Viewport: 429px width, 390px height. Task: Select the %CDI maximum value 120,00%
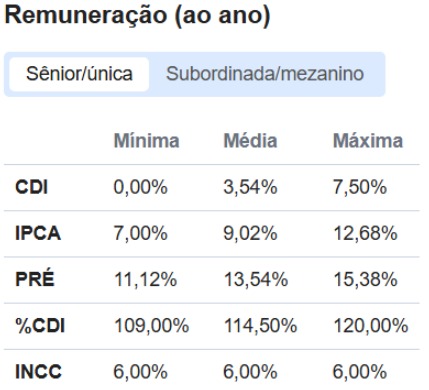(371, 326)
